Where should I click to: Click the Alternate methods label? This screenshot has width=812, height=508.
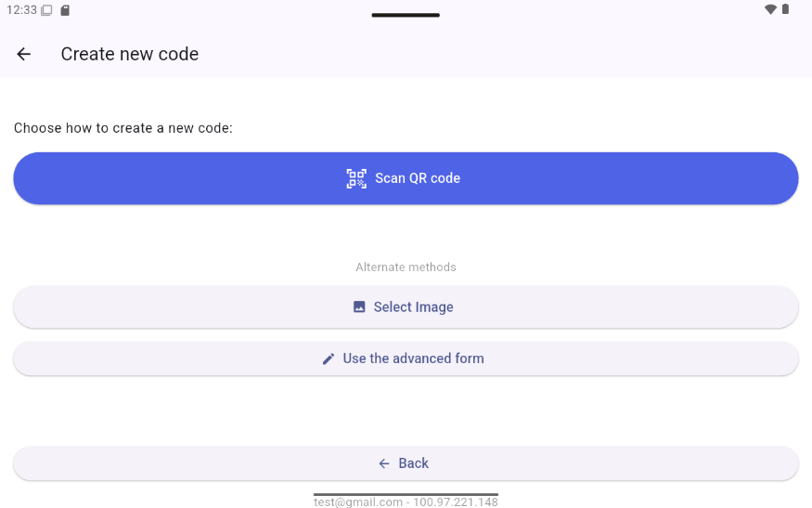(406, 267)
